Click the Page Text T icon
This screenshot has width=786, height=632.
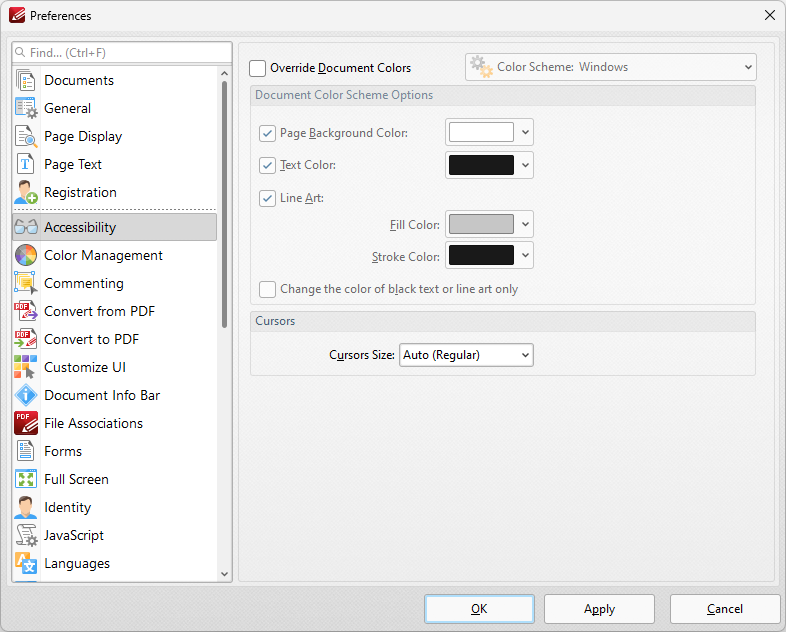[x=26, y=164]
